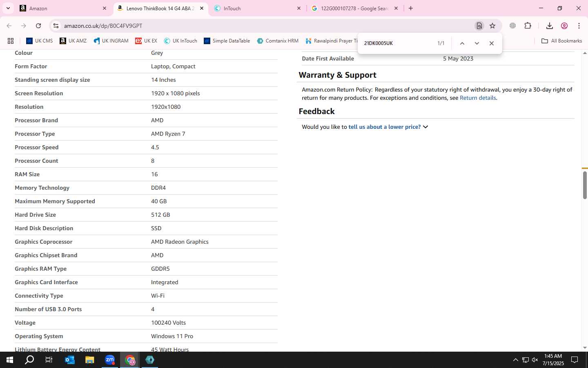The image size is (588, 368).
Task: Close the InTouch tab
Action: pos(299,8)
